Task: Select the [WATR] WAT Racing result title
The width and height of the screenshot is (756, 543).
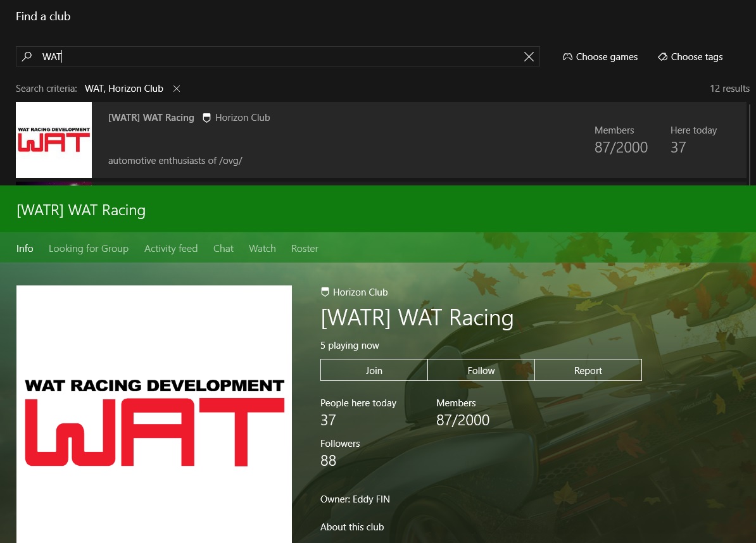Action: 151,118
